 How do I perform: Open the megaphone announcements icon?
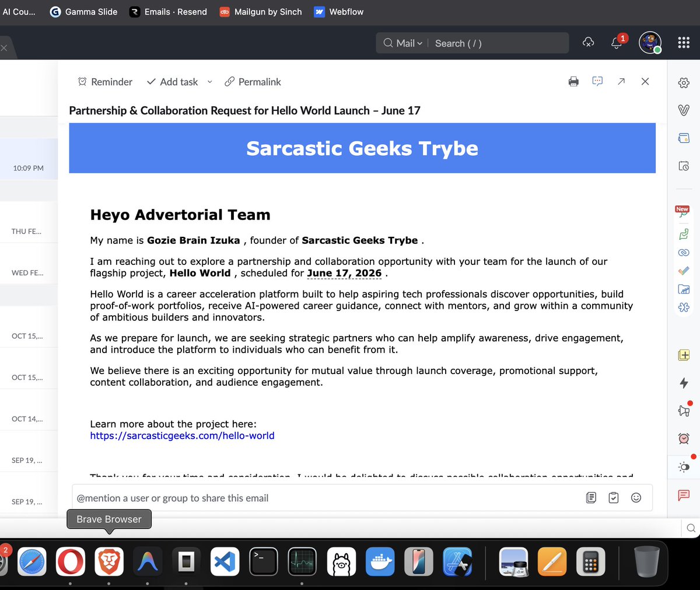684,410
